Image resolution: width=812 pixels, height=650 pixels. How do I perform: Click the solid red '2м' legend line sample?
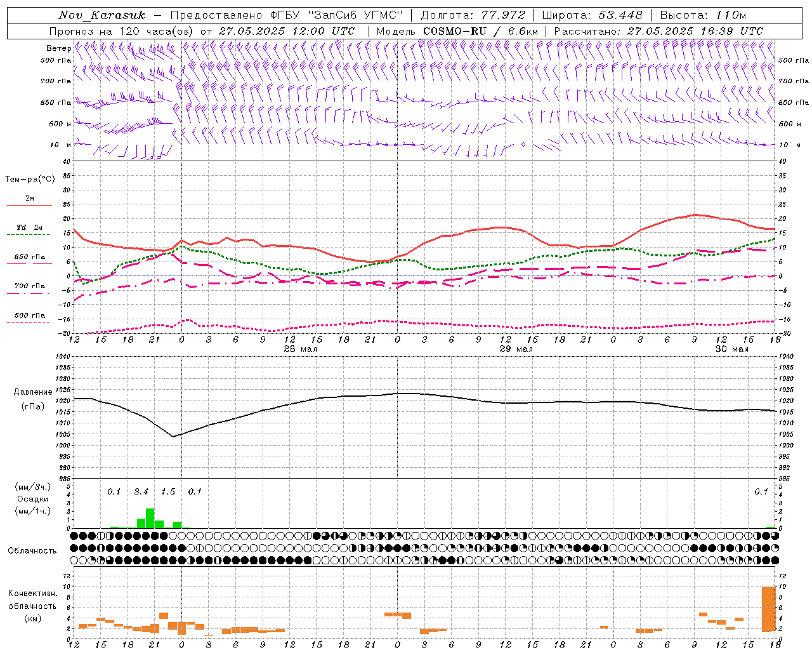pyautogui.click(x=29, y=205)
